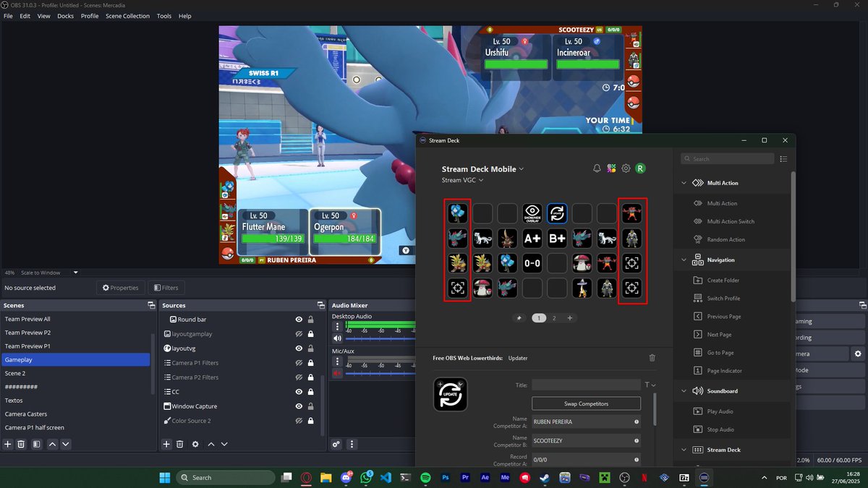
Task: Click the Title input field
Action: pos(586,385)
